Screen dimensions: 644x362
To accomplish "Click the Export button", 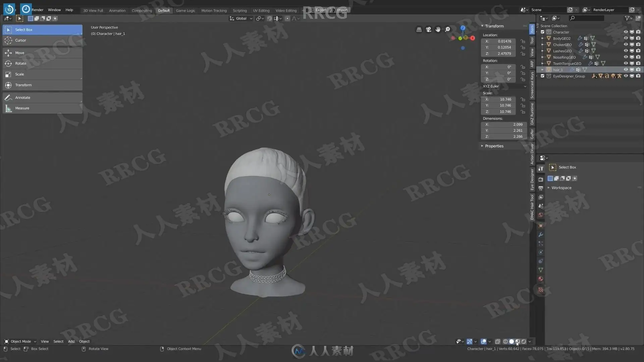I will point(320,10).
